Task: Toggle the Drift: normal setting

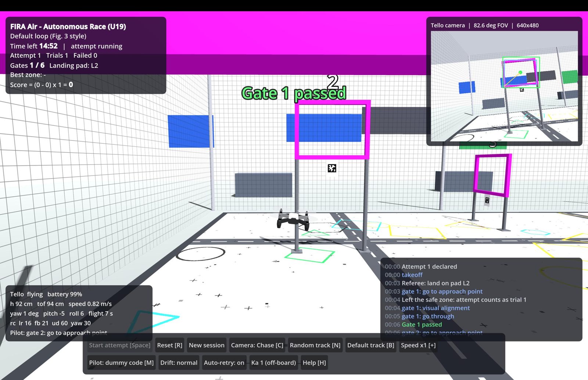Action: click(179, 363)
